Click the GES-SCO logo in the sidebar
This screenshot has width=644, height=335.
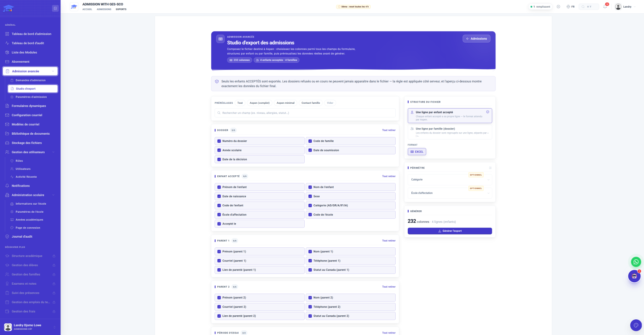point(8,8)
